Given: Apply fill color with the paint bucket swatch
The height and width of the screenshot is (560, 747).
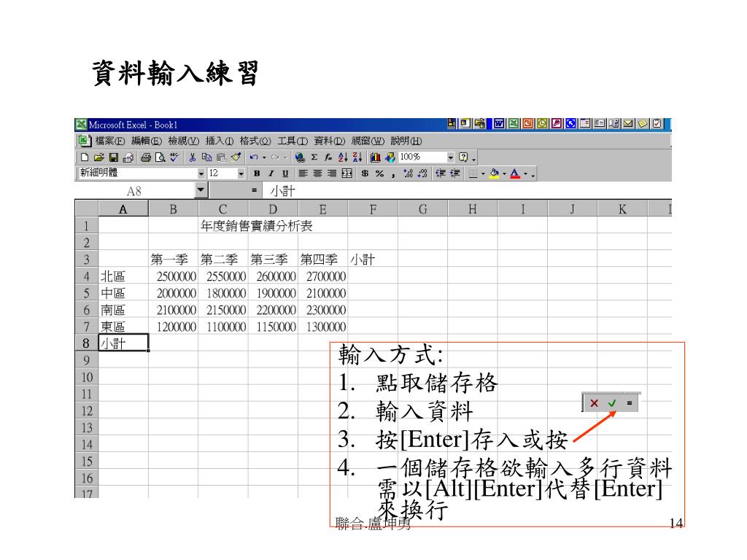Looking at the screenshot, I should coord(494,174).
